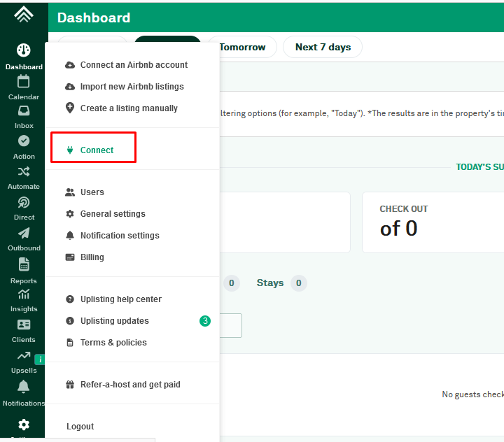Open the Action checkmark icon
The width and height of the screenshot is (504, 442).
point(24,141)
